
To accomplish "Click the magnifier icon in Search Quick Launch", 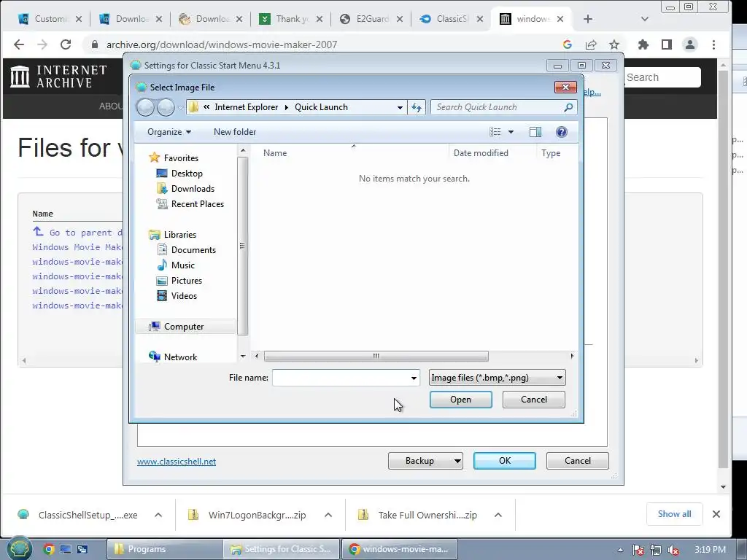I will pyautogui.click(x=568, y=108).
